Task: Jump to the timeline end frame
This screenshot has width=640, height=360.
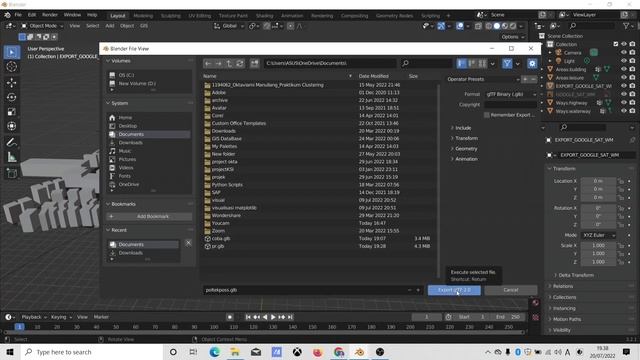Action: pyautogui.click(x=290, y=317)
